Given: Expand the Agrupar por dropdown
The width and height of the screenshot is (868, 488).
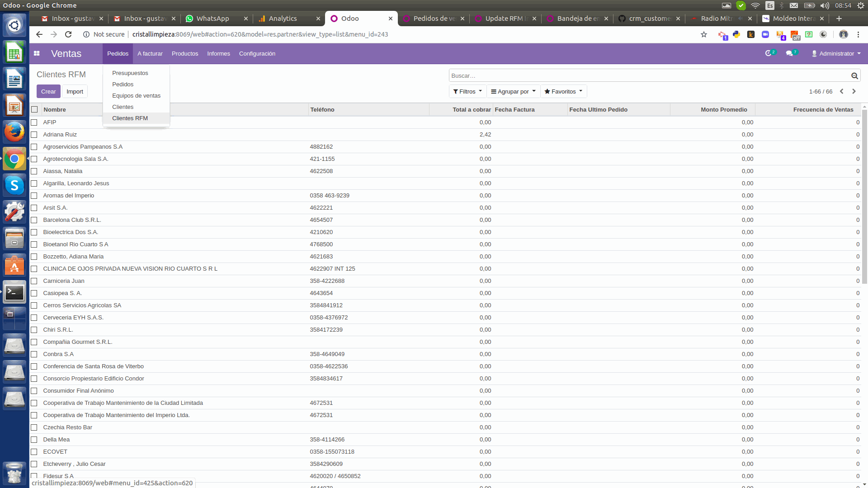Looking at the screenshot, I should [513, 91].
